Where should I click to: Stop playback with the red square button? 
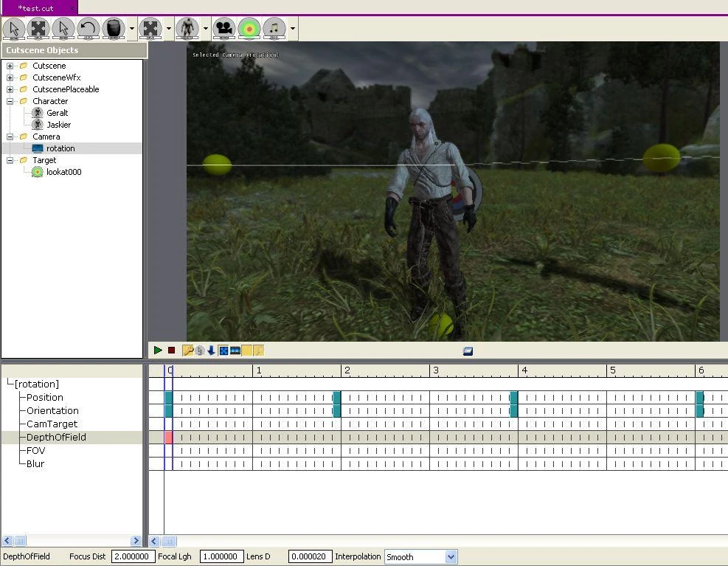(171, 351)
